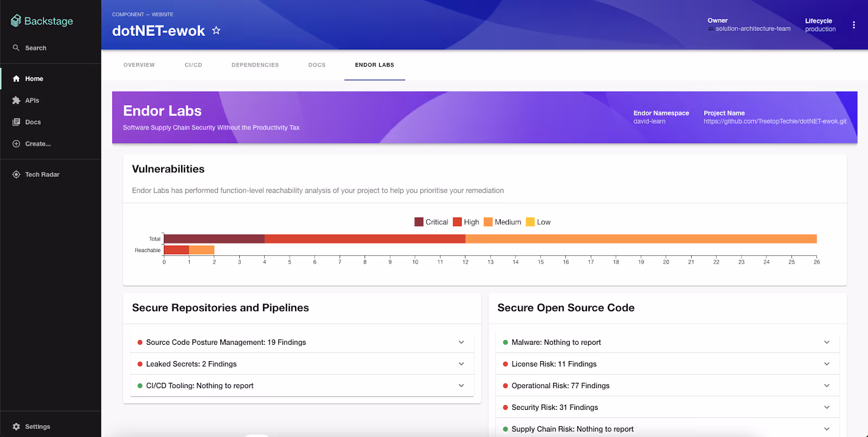Click 'Source Code Posture Management: 19 Findings' text
The width and height of the screenshot is (868, 437).
coord(226,342)
